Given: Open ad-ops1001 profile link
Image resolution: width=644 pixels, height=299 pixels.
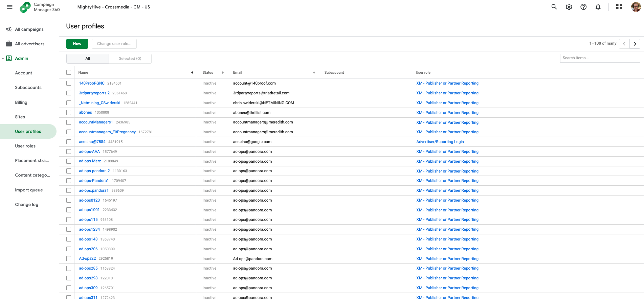Looking at the screenshot, I should tap(89, 210).
